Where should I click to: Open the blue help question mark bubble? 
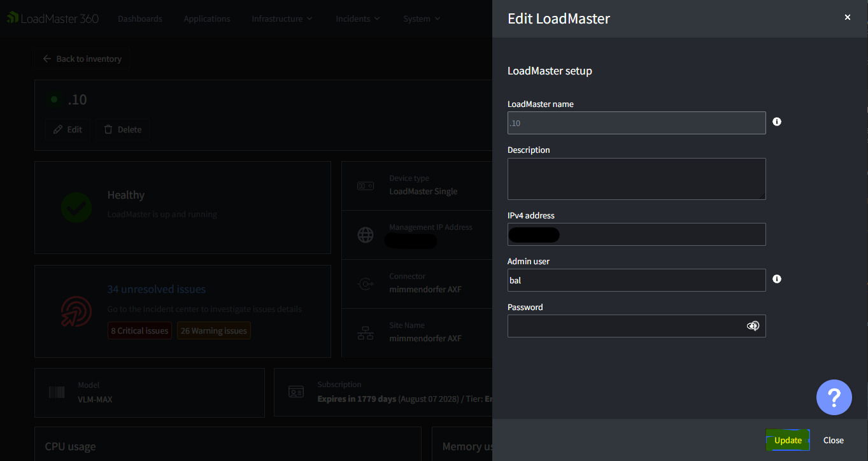tap(834, 397)
